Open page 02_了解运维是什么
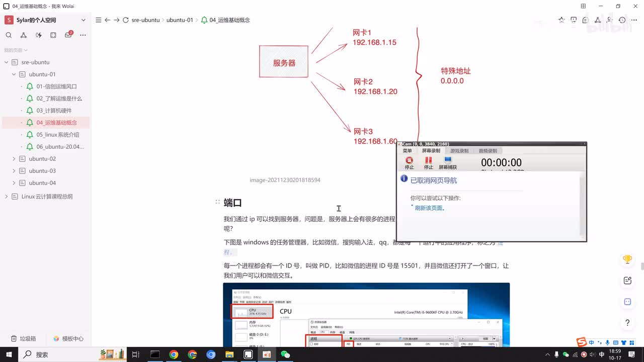This screenshot has width=644, height=362. 59,99
